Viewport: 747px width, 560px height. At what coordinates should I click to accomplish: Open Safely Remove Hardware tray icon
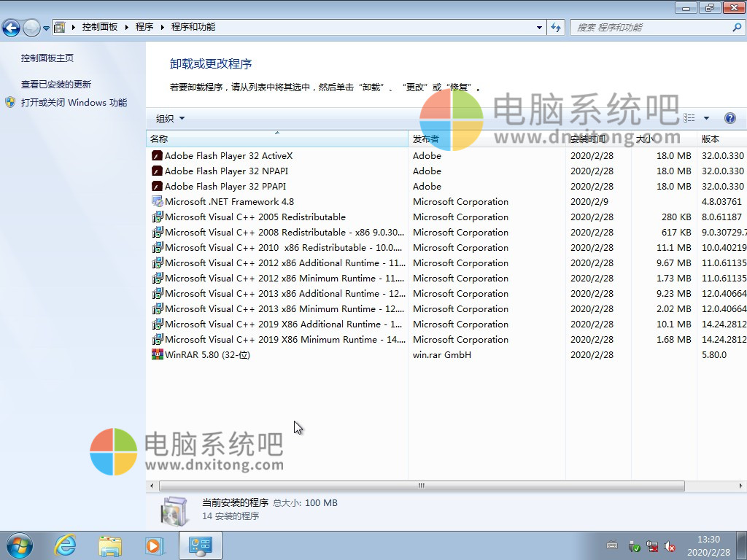point(634,546)
